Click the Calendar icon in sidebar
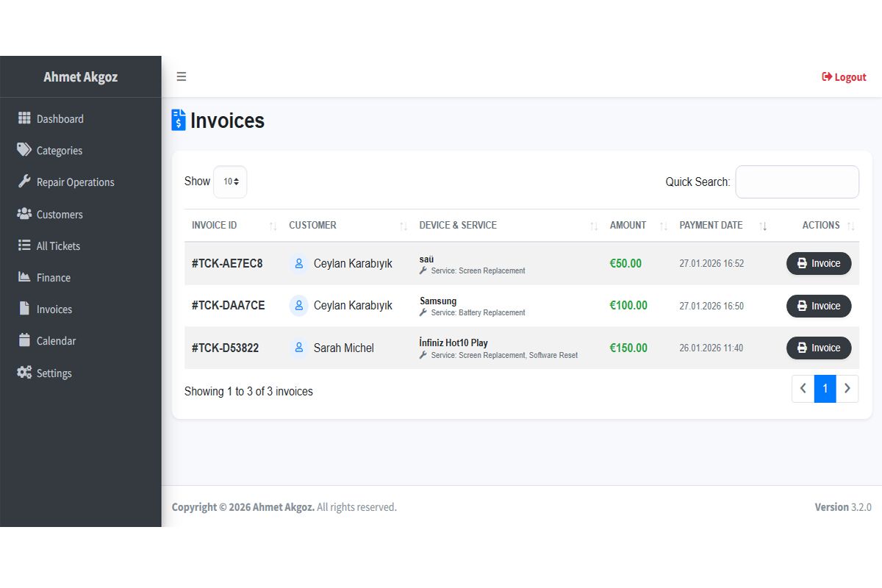The height and width of the screenshot is (588, 882). (x=24, y=340)
